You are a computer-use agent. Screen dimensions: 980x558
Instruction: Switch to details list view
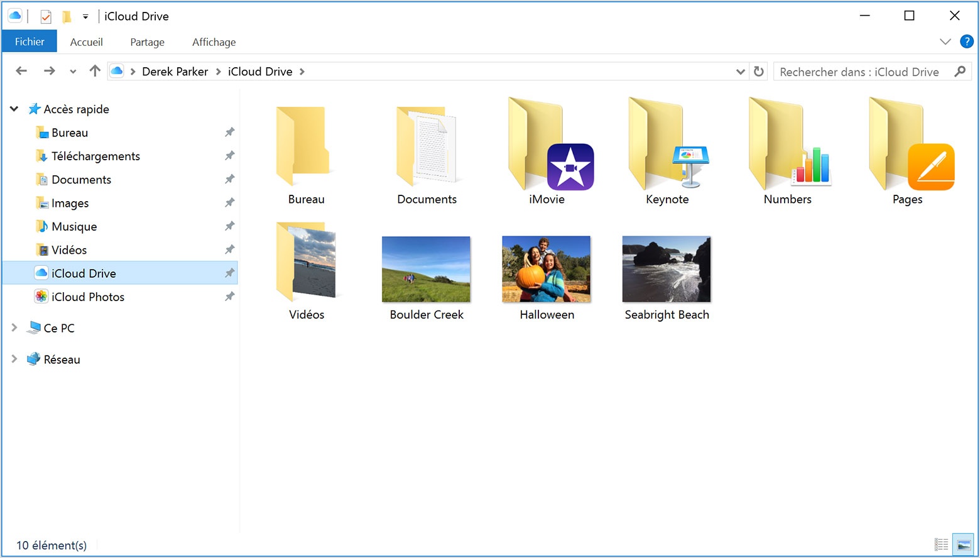click(x=941, y=545)
